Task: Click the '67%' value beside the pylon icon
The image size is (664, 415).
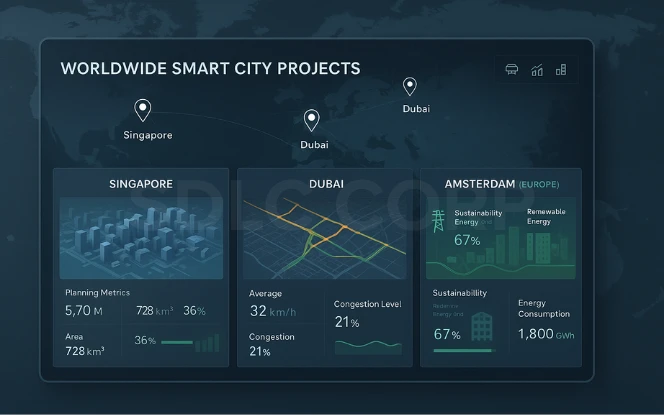Action: click(467, 241)
